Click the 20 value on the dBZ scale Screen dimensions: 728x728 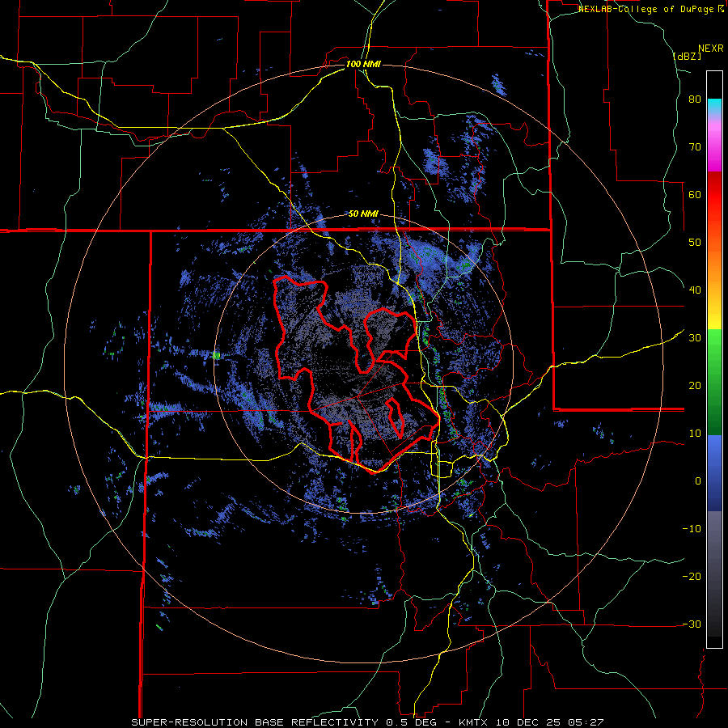tap(695, 386)
